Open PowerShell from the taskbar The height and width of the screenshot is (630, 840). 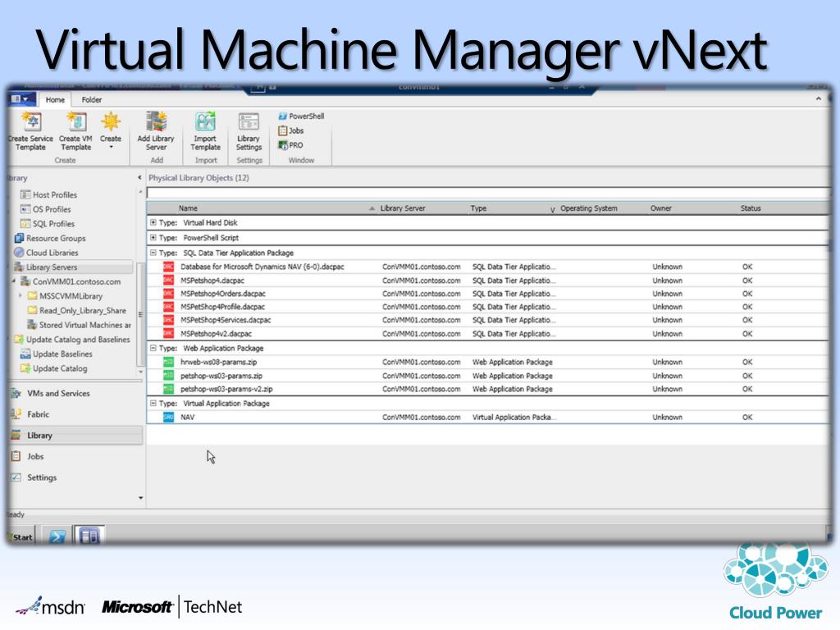(x=57, y=536)
